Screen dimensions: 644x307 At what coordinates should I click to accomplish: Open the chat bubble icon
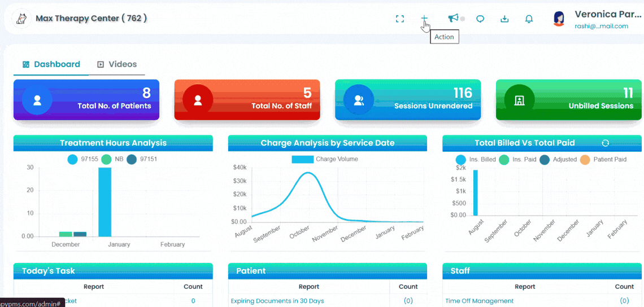coord(480,19)
